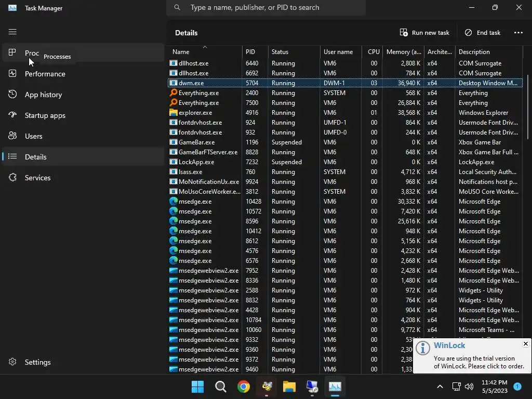Screen dimensions: 532x399
Task: Switch to the Users page
Action: [x=83, y=136]
